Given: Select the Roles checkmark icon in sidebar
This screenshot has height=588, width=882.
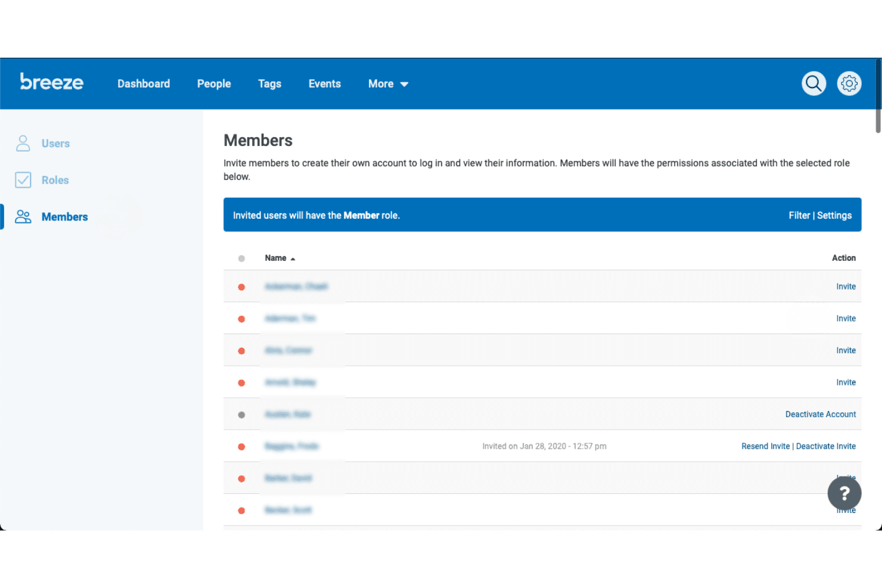Looking at the screenshot, I should coord(23,180).
